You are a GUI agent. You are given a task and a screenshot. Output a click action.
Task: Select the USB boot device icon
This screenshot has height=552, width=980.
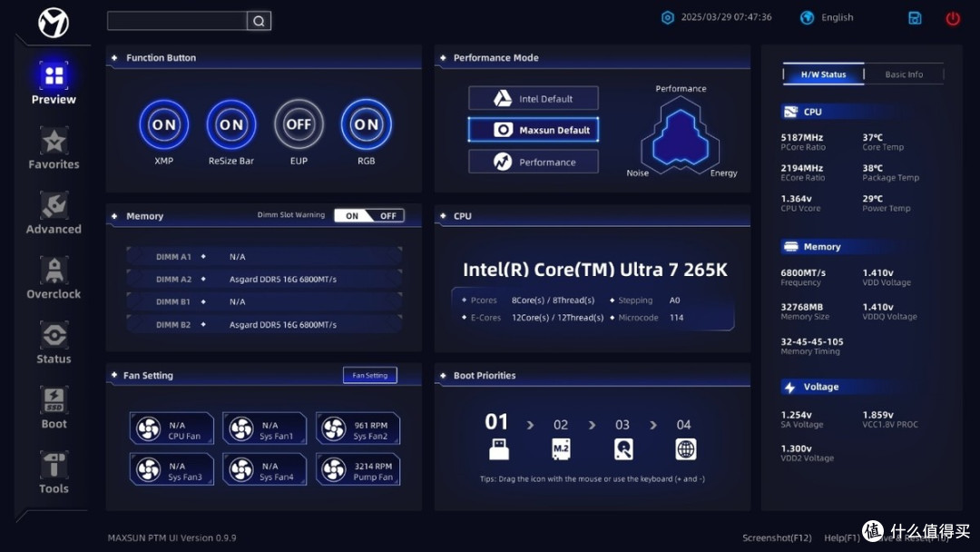(x=498, y=448)
